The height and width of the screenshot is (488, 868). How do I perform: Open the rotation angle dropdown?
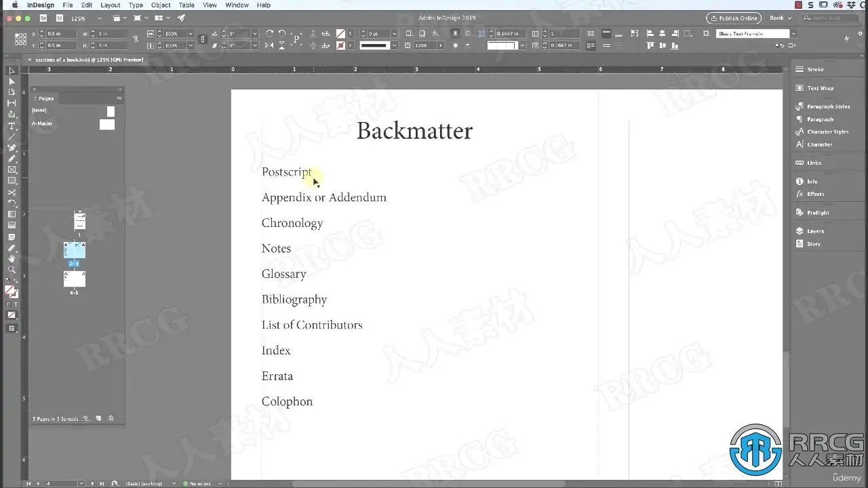click(x=254, y=33)
